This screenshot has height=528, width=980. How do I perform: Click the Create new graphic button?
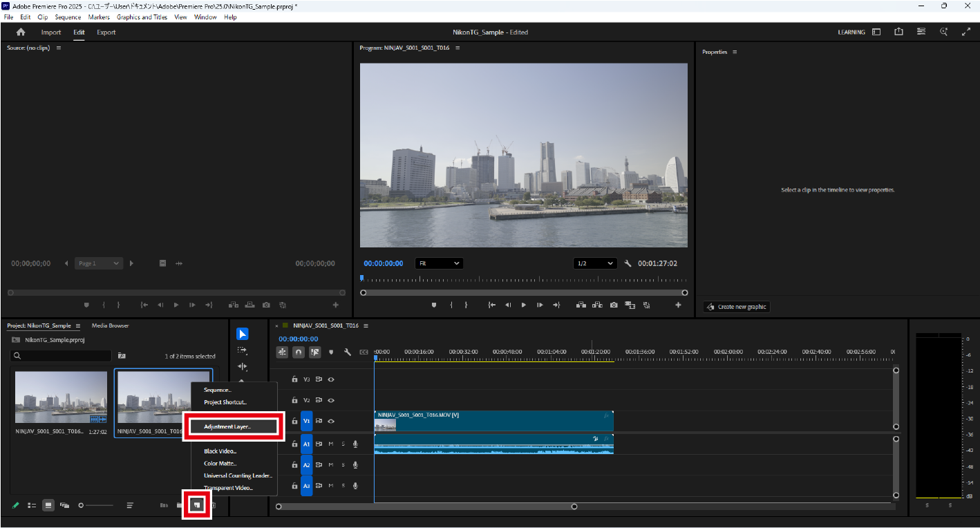tap(736, 307)
